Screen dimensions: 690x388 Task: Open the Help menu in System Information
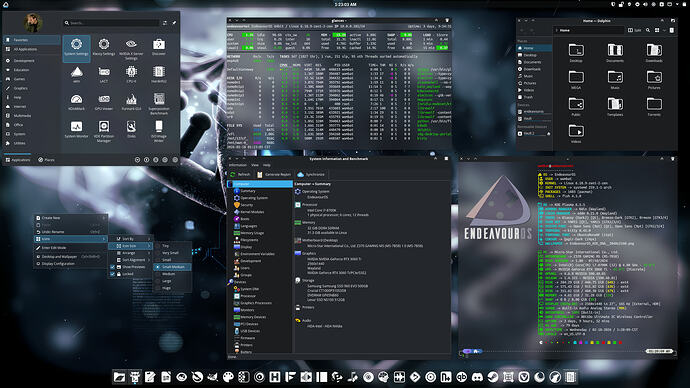point(267,165)
